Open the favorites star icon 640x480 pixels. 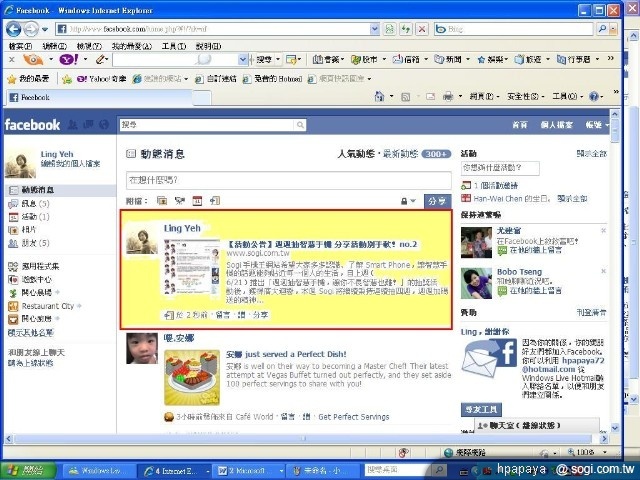pos(11,79)
